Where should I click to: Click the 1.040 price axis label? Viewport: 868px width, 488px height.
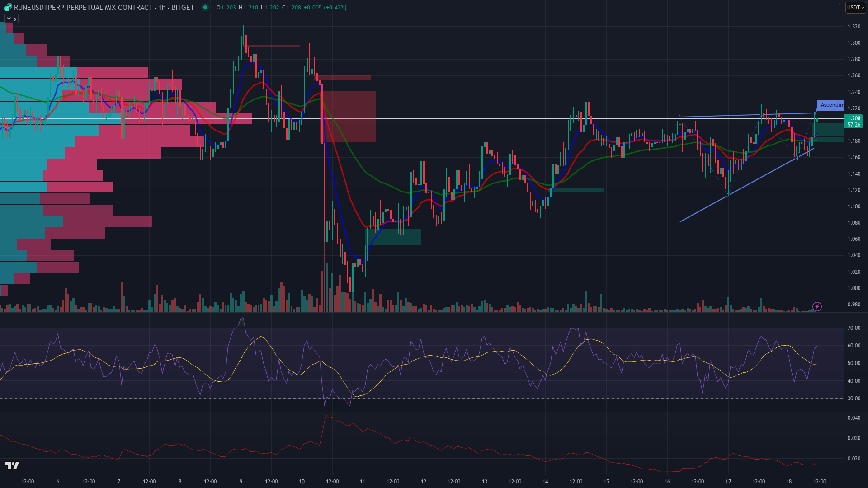854,255
